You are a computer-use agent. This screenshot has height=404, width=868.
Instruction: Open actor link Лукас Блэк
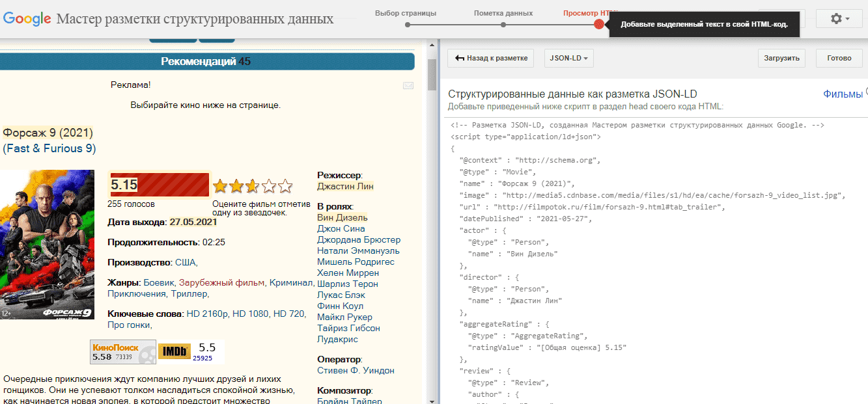(341, 295)
